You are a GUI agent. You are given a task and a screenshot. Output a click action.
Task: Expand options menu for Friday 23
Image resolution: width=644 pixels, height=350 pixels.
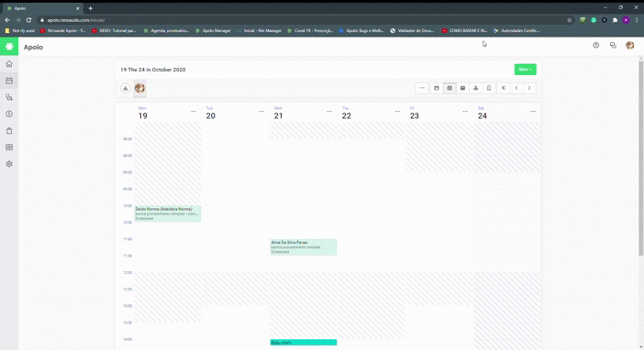tap(465, 112)
